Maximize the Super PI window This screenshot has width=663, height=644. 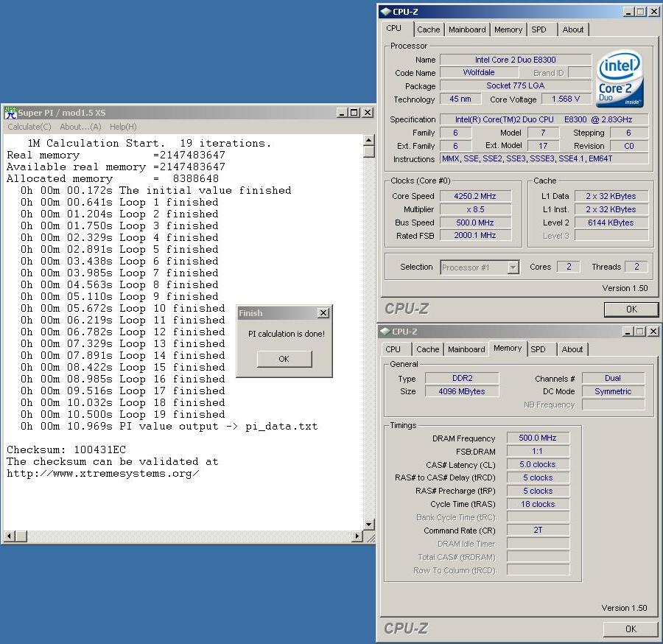(354, 113)
